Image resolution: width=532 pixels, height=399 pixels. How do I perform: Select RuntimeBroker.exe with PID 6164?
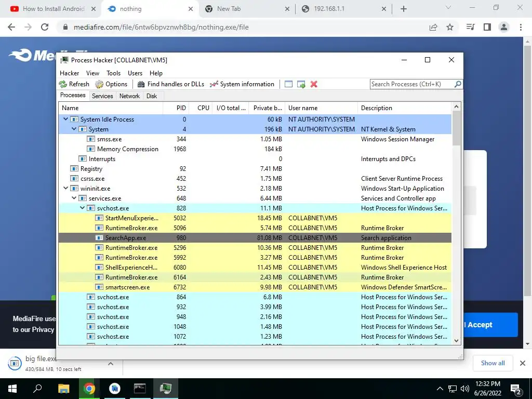[255, 277]
